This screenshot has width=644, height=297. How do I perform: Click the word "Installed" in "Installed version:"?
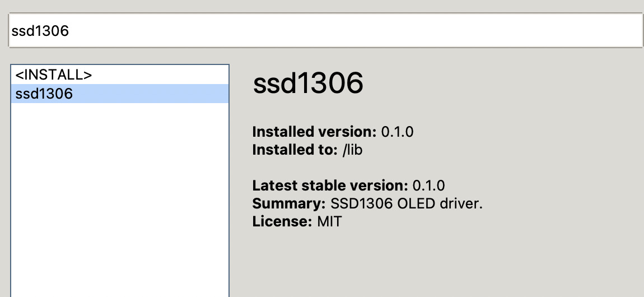(282, 132)
